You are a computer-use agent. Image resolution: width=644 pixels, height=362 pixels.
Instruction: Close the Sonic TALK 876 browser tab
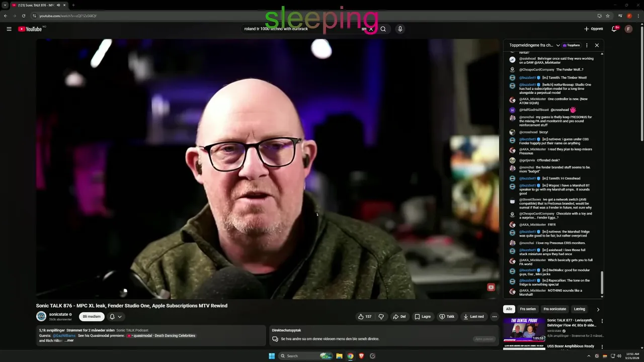[64, 5]
